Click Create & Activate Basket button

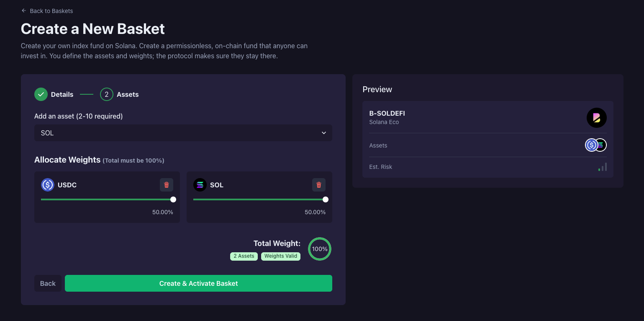point(198,283)
